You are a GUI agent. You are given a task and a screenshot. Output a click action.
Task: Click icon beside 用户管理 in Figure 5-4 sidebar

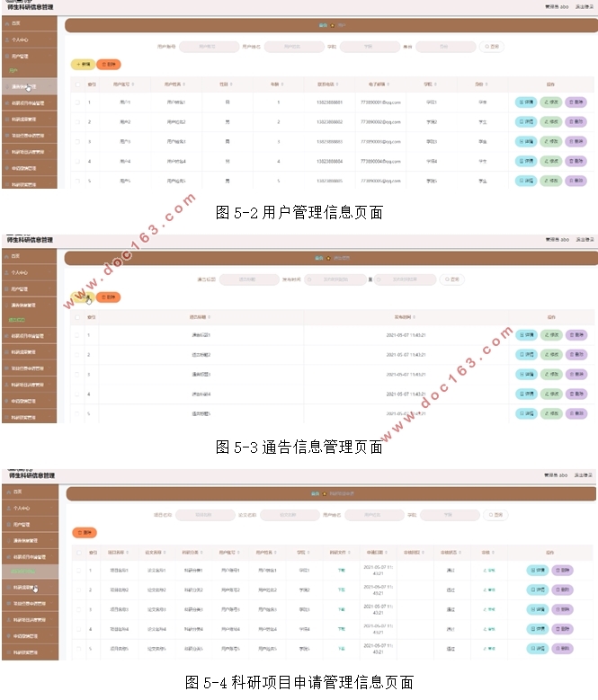tap(9, 525)
